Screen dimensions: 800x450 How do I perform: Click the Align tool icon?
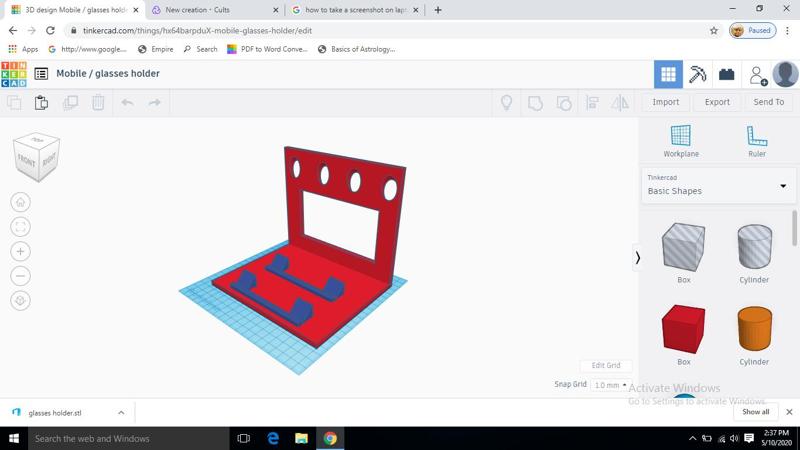(592, 103)
